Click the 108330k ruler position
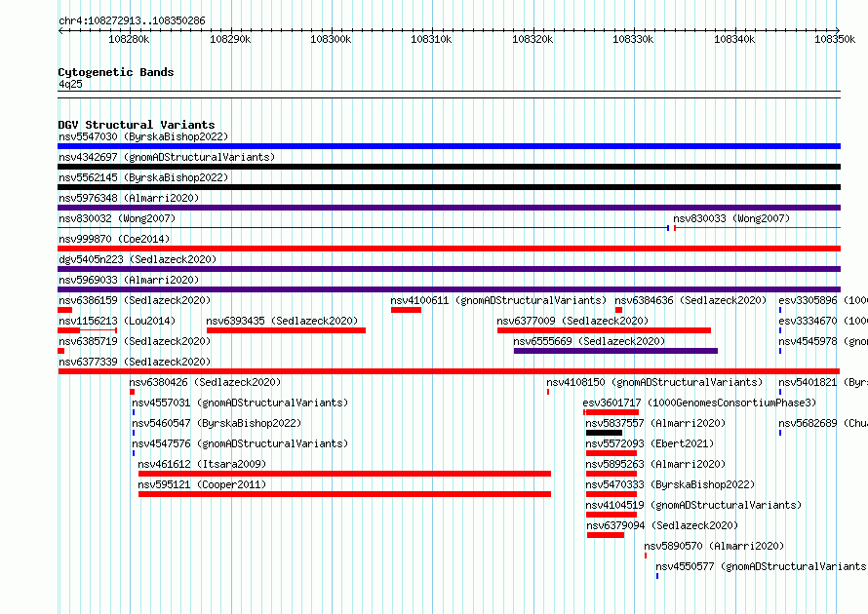The image size is (868, 614). click(x=633, y=39)
